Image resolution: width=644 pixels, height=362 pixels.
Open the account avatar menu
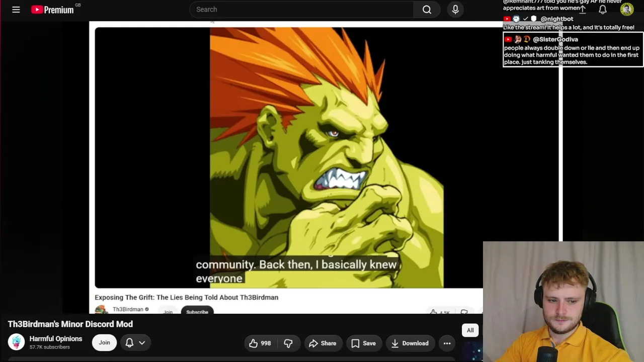tap(627, 10)
